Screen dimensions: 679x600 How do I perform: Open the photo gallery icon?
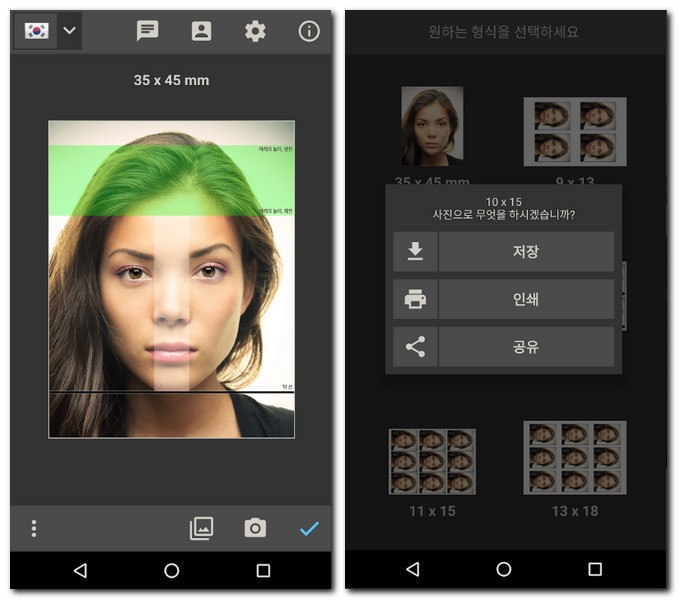pyautogui.click(x=202, y=528)
